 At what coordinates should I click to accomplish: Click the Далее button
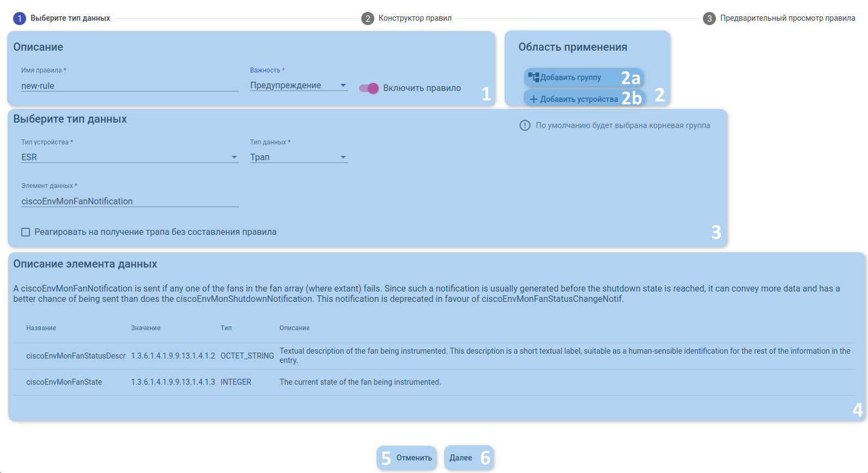pyautogui.click(x=469, y=458)
